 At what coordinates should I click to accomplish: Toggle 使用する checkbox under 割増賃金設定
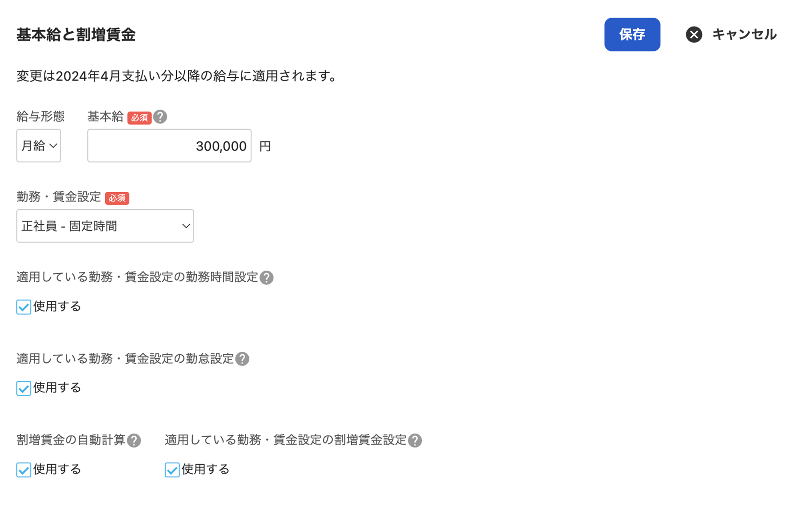click(x=172, y=470)
